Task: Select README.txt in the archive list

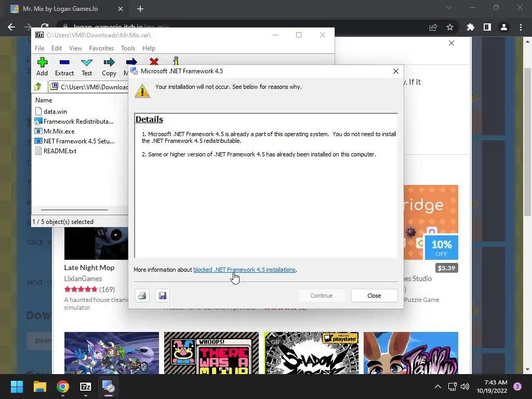Action: [56, 151]
